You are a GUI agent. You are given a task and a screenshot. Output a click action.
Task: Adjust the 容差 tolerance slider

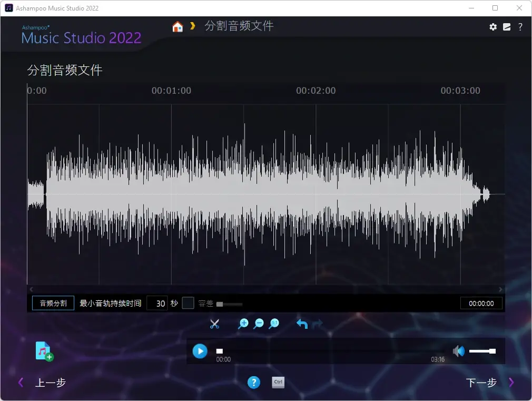(229, 304)
